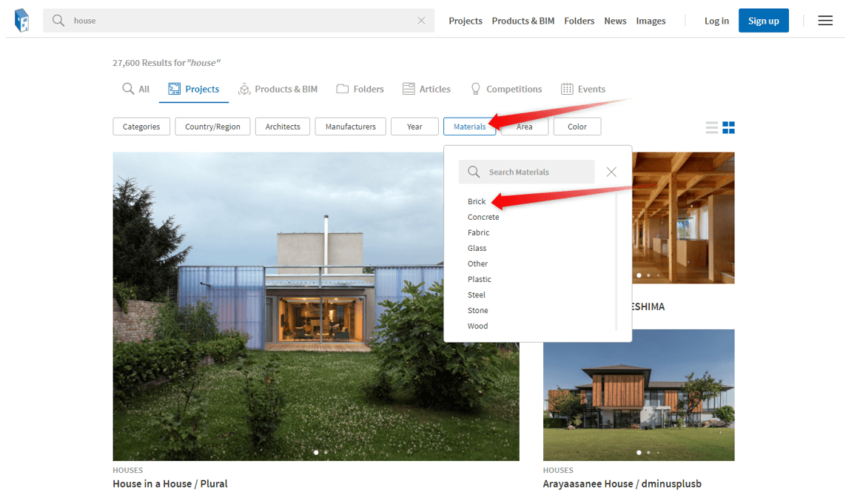Open the Color filter dropdown
Screen dimensions: 860x504
click(577, 127)
